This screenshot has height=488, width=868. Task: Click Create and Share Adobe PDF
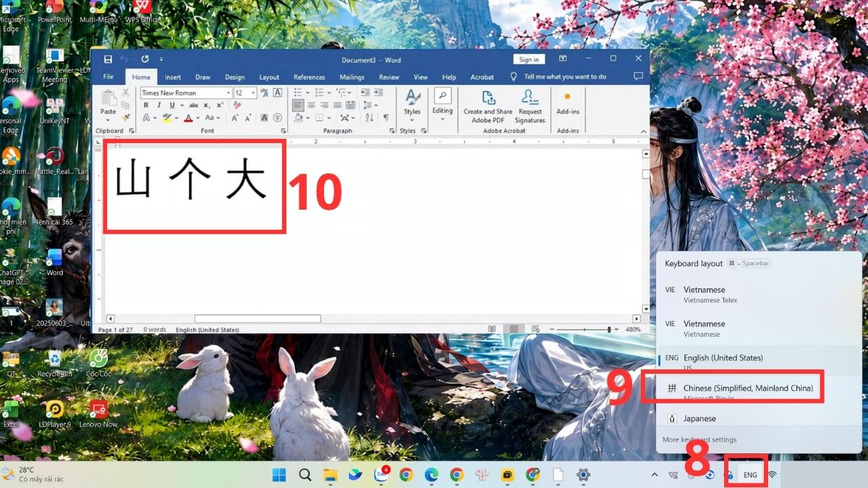[488, 106]
